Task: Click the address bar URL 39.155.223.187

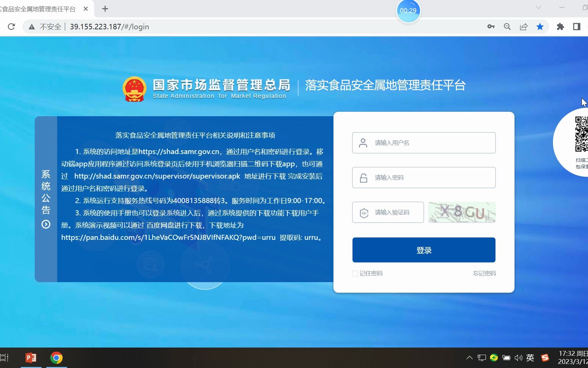Action: click(x=109, y=27)
